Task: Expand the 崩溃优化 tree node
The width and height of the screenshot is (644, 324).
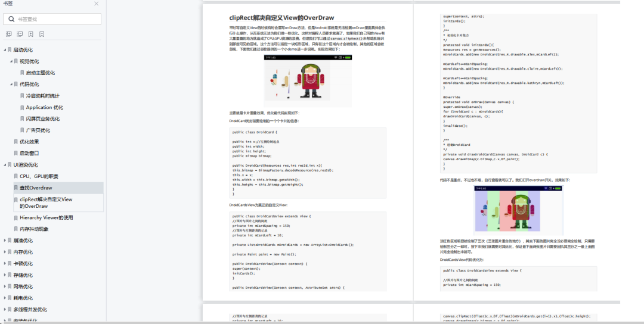Action: pyautogui.click(x=5, y=241)
